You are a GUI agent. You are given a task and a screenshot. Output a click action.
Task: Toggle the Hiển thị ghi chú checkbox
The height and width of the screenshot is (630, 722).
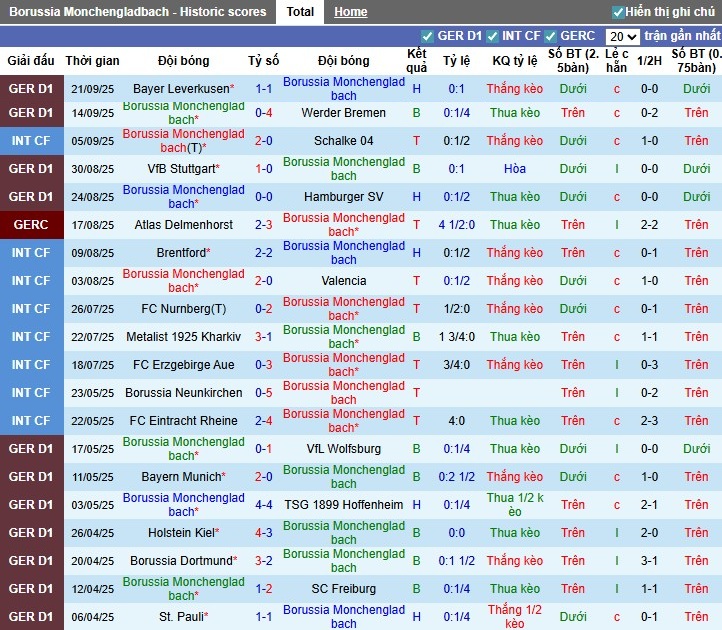pos(618,12)
